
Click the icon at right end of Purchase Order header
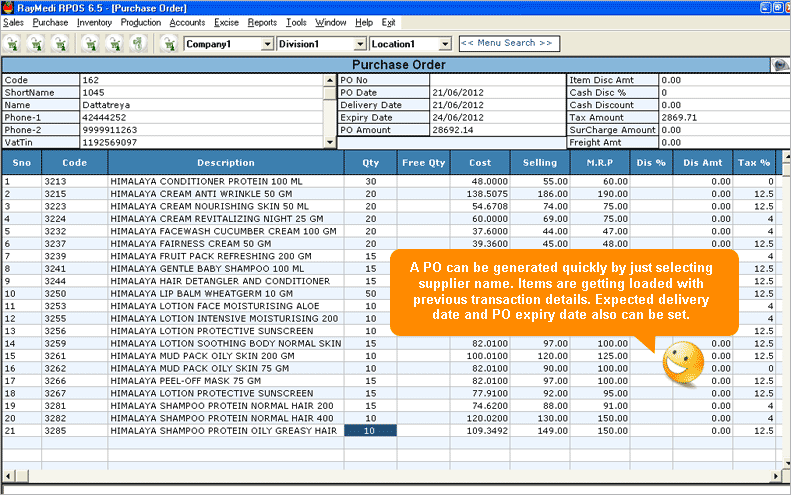point(780,65)
